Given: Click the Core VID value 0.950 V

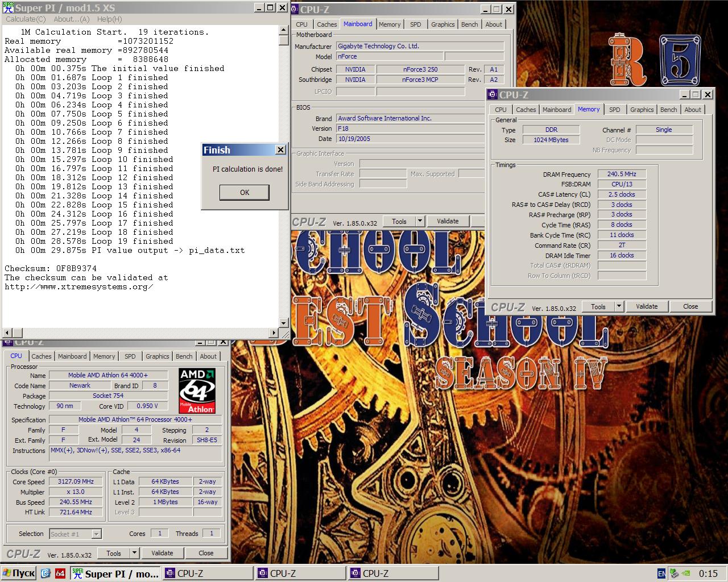Looking at the screenshot, I should [147, 406].
